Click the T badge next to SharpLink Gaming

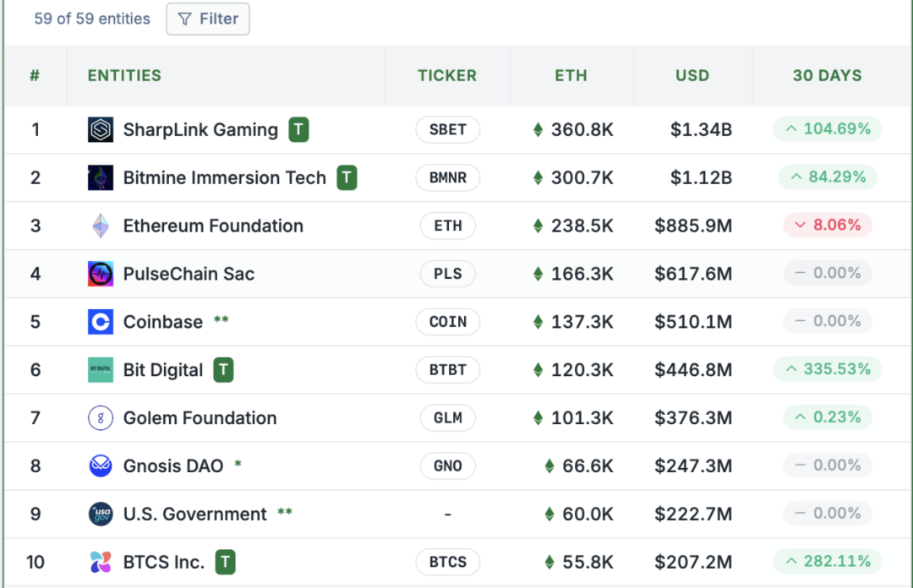[298, 130]
